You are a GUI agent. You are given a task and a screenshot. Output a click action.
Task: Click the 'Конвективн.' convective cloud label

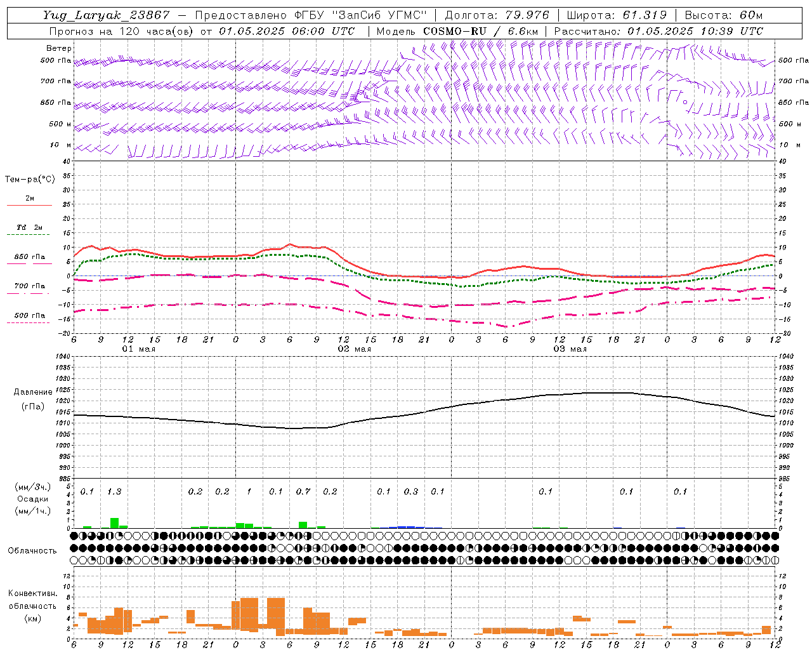pyautogui.click(x=32, y=594)
